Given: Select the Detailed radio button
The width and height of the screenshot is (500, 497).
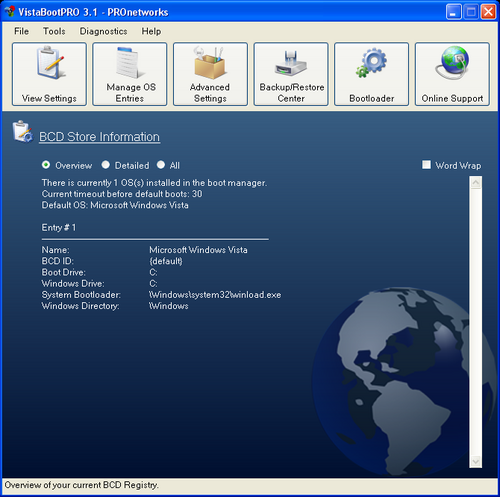Looking at the screenshot, I should (x=106, y=165).
